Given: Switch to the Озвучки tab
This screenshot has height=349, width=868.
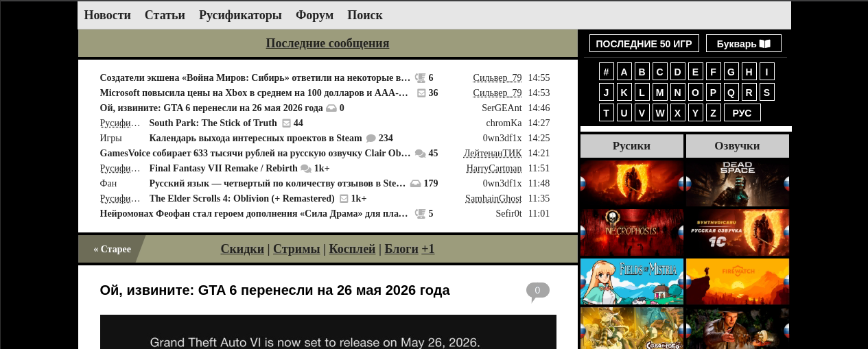Looking at the screenshot, I should click(x=737, y=146).
